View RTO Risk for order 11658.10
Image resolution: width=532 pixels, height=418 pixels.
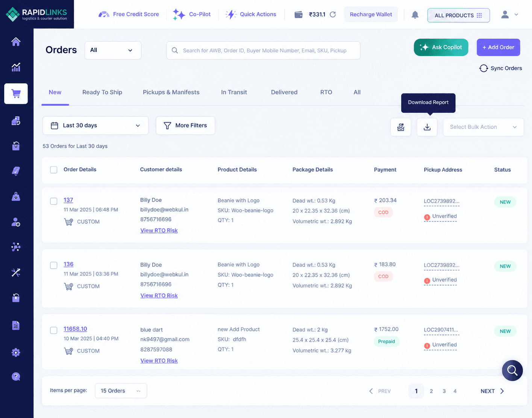click(159, 361)
